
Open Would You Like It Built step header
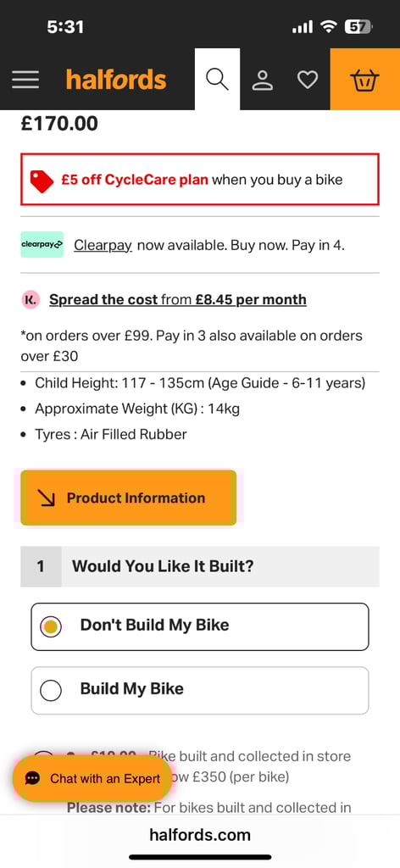click(x=200, y=566)
